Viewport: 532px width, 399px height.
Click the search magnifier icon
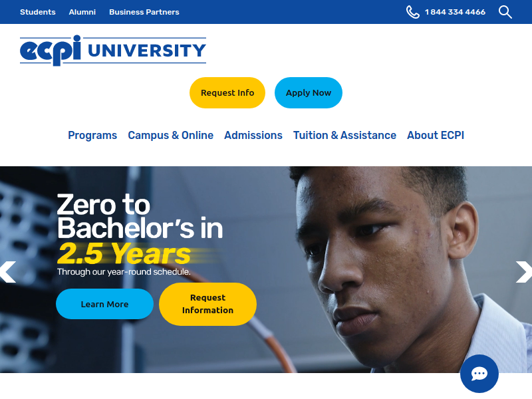point(505,12)
